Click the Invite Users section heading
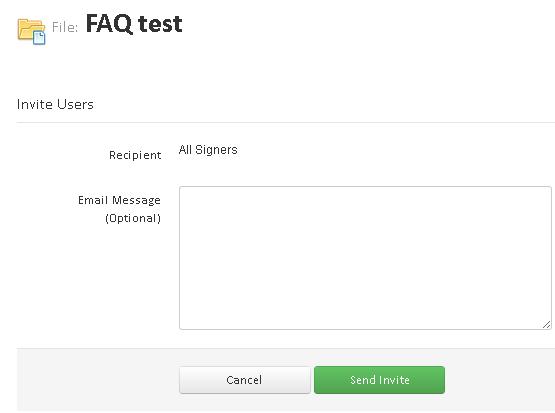Viewport: 555px width, 413px height. (x=55, y=104)
